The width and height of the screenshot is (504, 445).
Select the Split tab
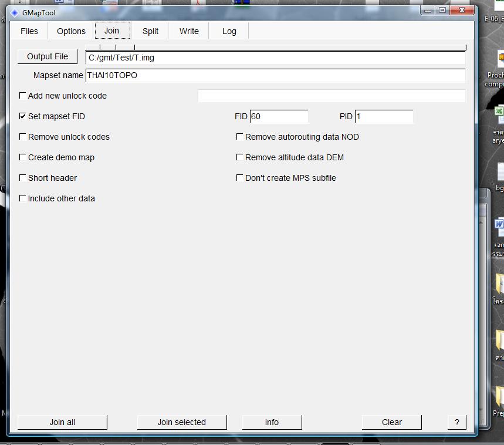tap(150, 31)
